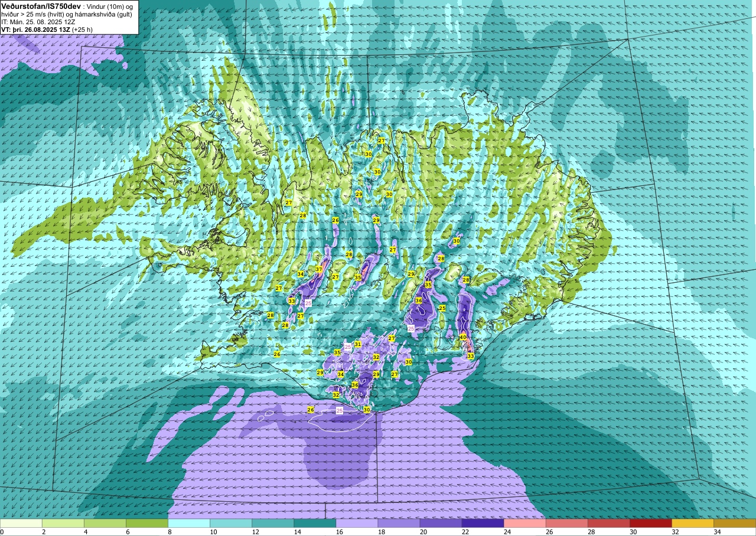
Task: Select the golden yellow 32–34 legend swatch
Action: click(692, 523)
